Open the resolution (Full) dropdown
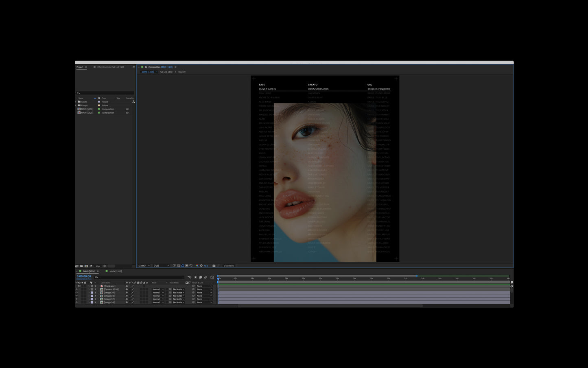The image size is (588, 368). [161, 265]
